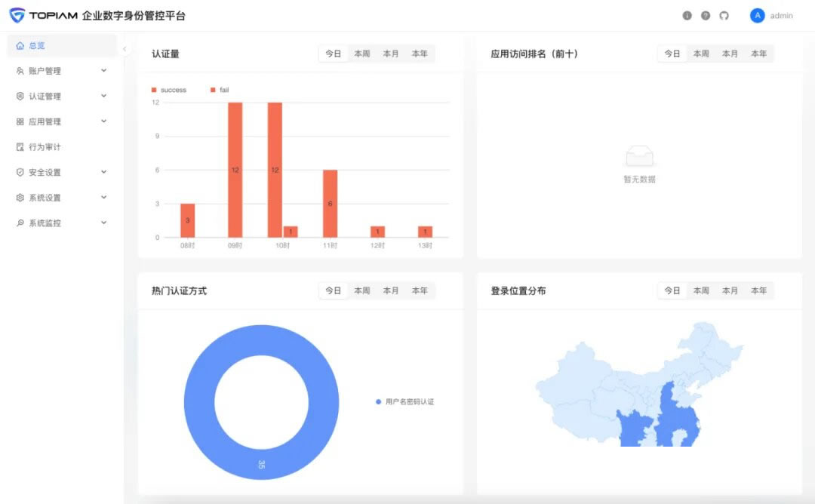Image resolution: width=815 pixels, height=504 pixels.
Task: Click the TOPIAM shield logo
Action: click(17, 15)
